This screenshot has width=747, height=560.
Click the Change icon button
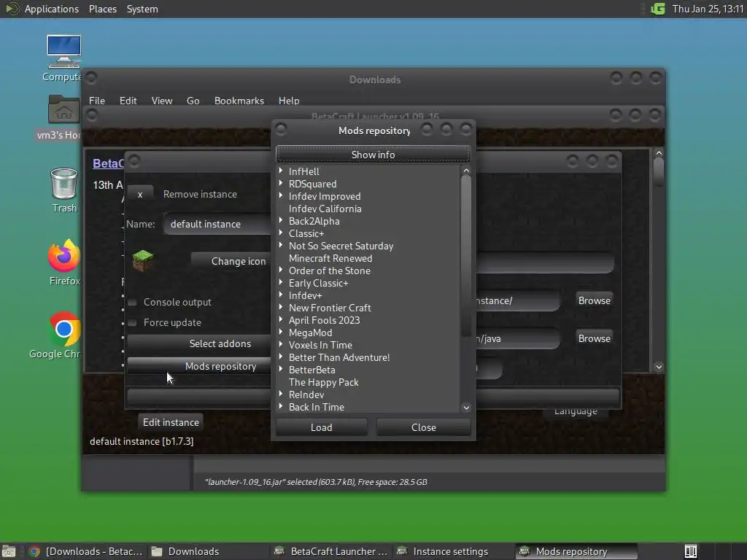point(231,261)
